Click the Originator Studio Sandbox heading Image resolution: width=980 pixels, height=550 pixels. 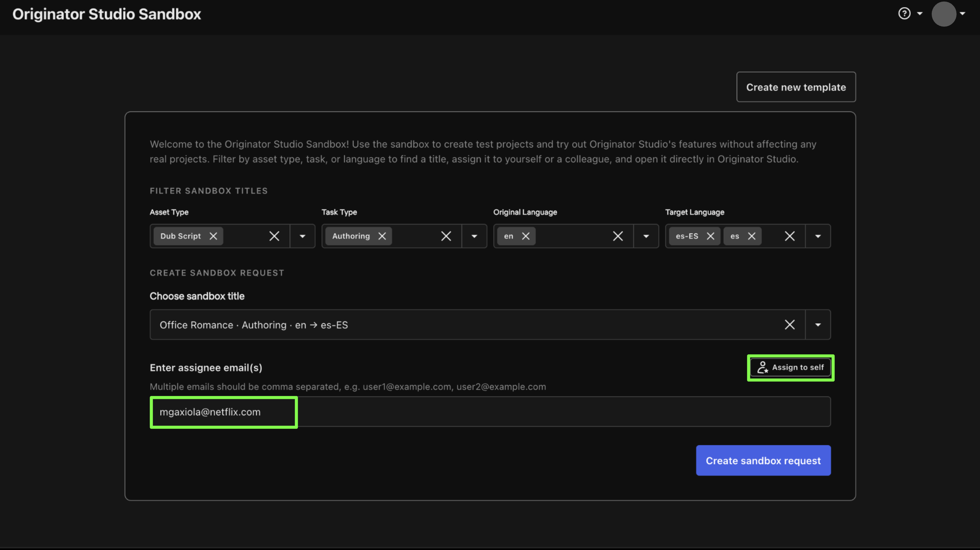click(107, 14)
